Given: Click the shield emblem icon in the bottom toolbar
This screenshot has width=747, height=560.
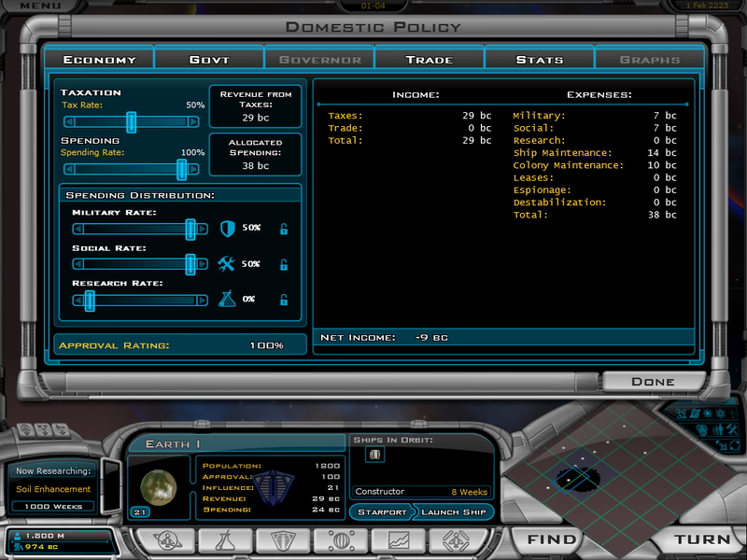Looking at the screenshot, I should [283, 539].
